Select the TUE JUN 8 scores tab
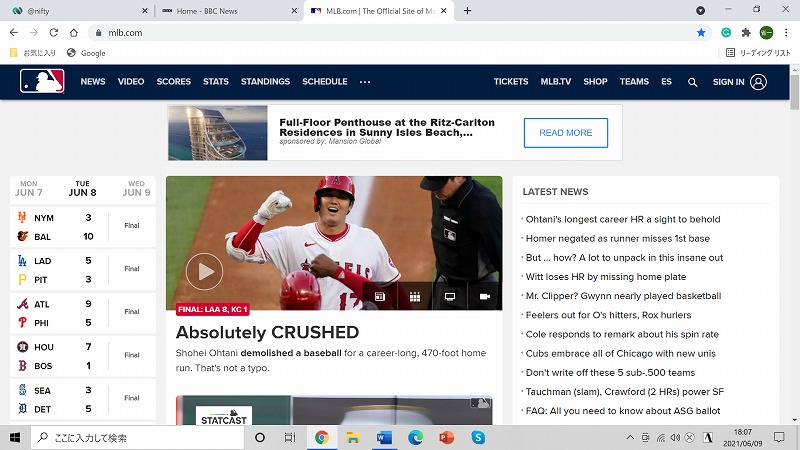 pyautogui.click(x=83, y=189)
